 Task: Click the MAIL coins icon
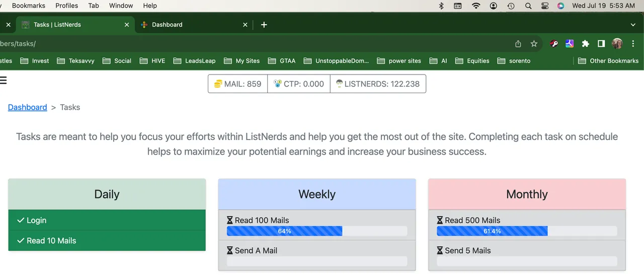point(218,84)
